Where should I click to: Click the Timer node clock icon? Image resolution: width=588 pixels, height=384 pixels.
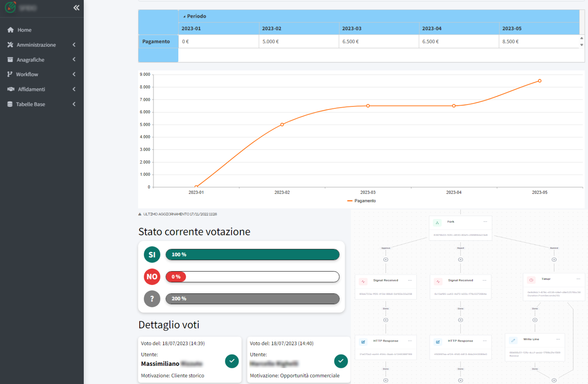pyautogui.click(x=531, y=280)
